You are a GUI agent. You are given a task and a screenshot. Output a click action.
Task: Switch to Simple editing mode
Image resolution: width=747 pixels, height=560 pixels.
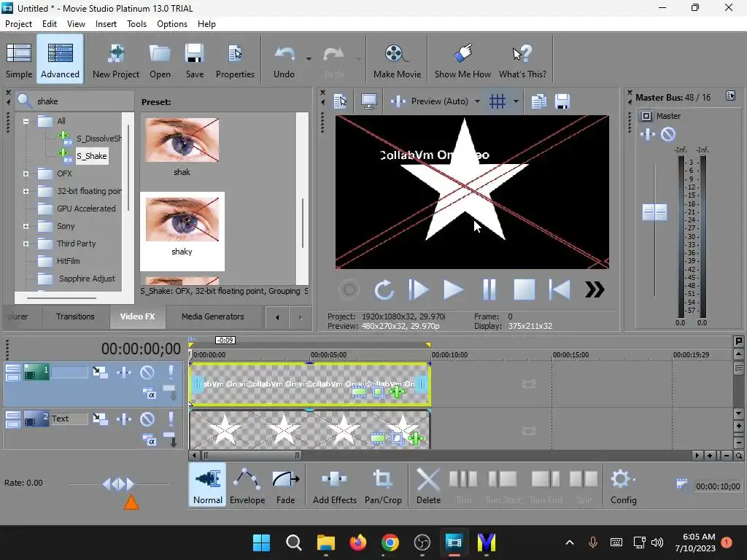19,60
